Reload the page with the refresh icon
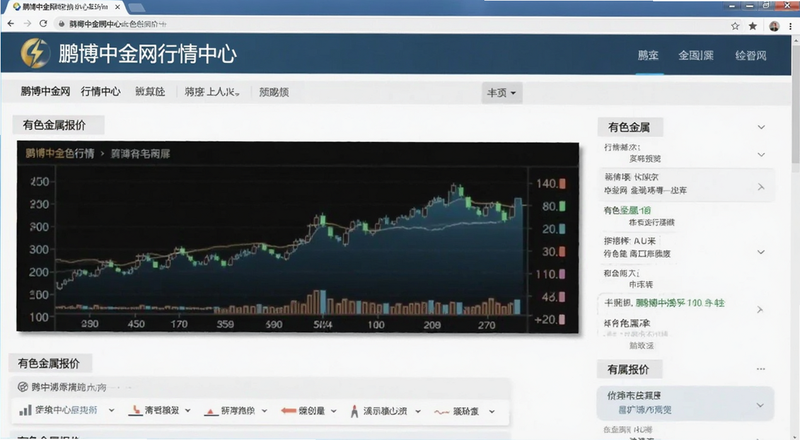The width and height of the screenshot is (800, 440). click(x=43, y=23)
